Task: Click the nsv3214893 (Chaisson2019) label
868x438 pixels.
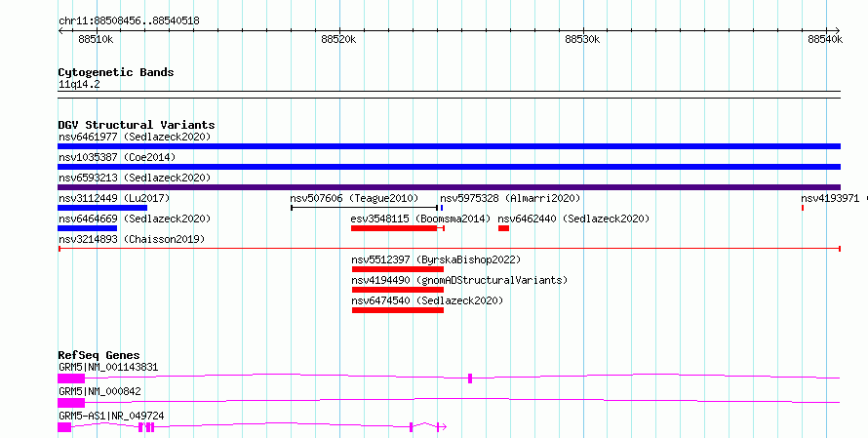Action: (132, 239)
